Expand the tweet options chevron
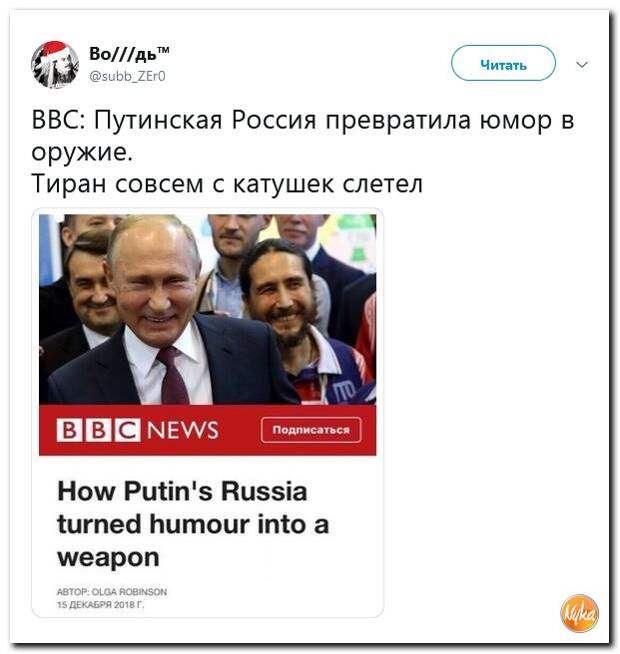620x654 pixels. (582, 65)
